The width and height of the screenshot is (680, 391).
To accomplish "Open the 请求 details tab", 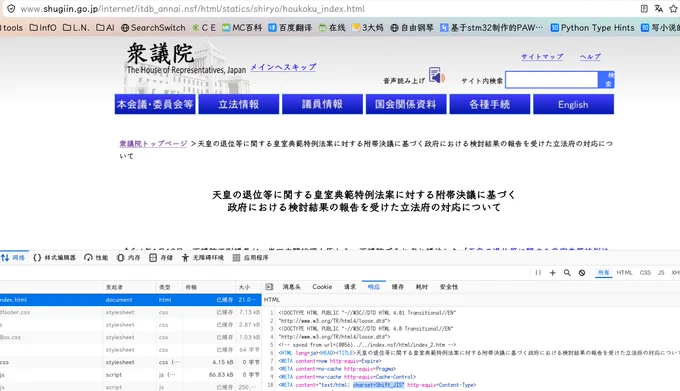I will [x=350, y=287].
